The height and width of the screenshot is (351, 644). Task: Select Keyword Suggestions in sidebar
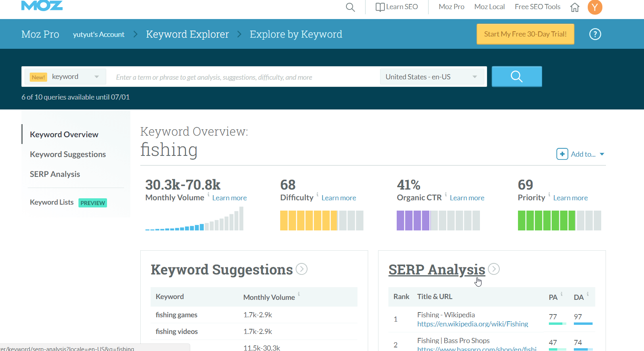click(68, 154)
